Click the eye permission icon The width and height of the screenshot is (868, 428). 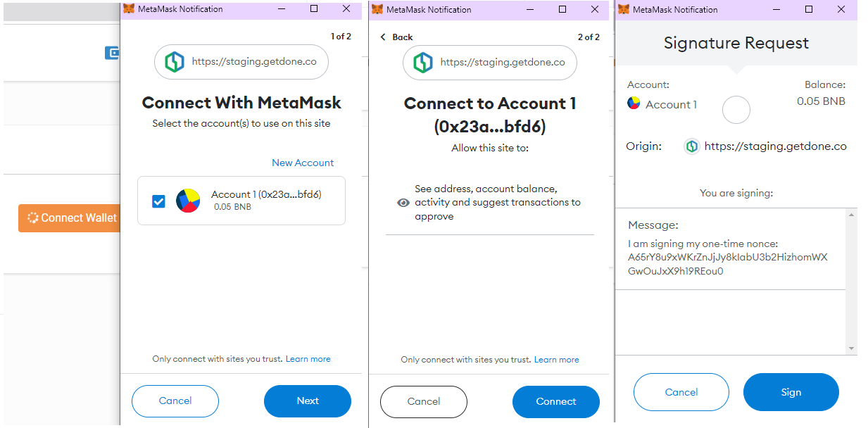403,203
